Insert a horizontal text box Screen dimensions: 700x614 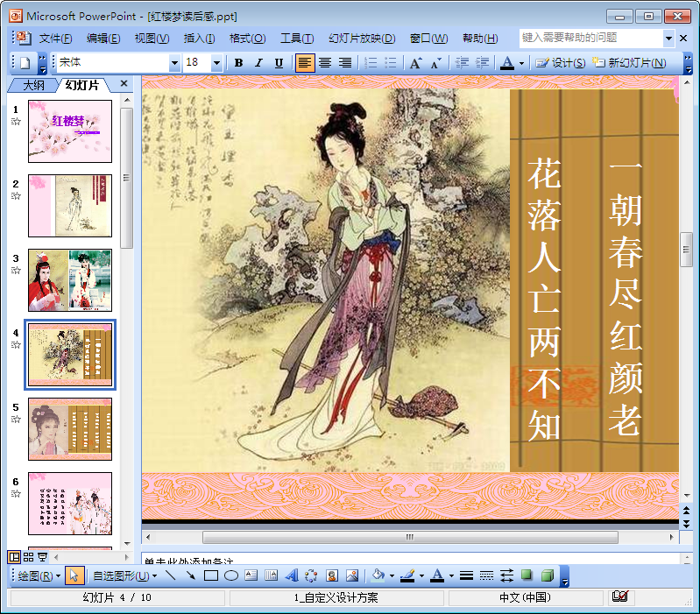[x=251, y=575]
